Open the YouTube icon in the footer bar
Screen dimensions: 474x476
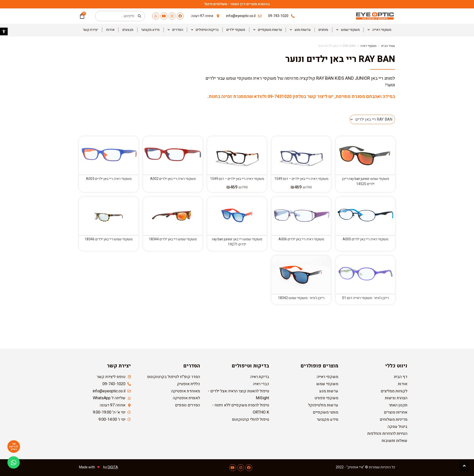pyautogui.click(x=233, y=468)
